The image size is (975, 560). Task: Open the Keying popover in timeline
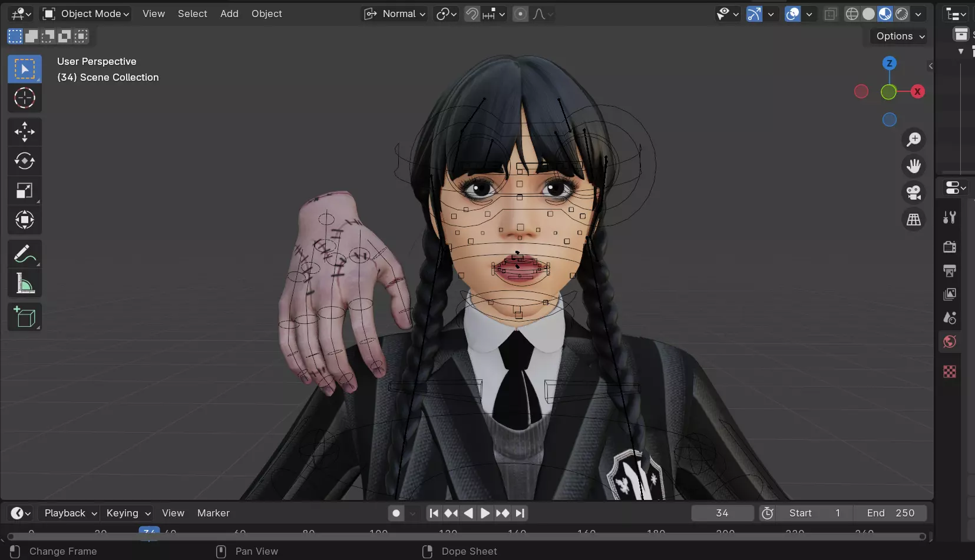pyautogui.click(x=128, y=513)
